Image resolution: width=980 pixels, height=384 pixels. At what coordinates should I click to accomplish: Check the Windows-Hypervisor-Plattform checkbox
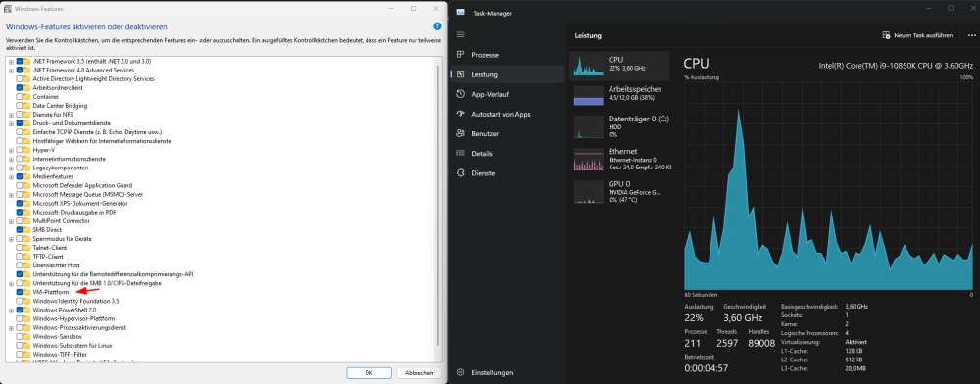pyautogui.click(x=20, y=318)
